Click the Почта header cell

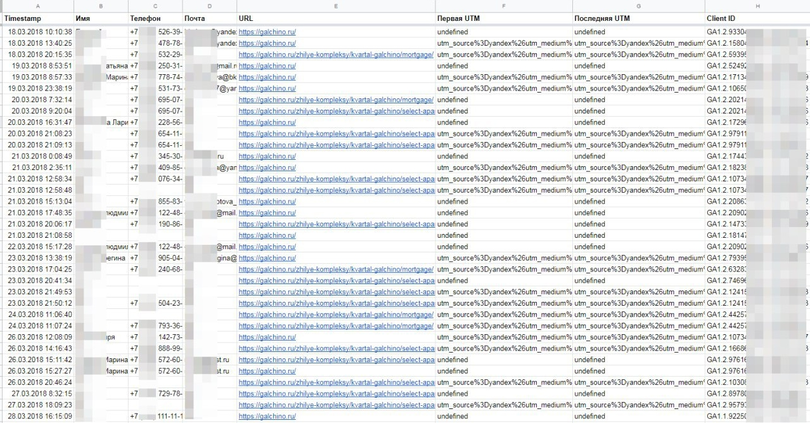209,19
